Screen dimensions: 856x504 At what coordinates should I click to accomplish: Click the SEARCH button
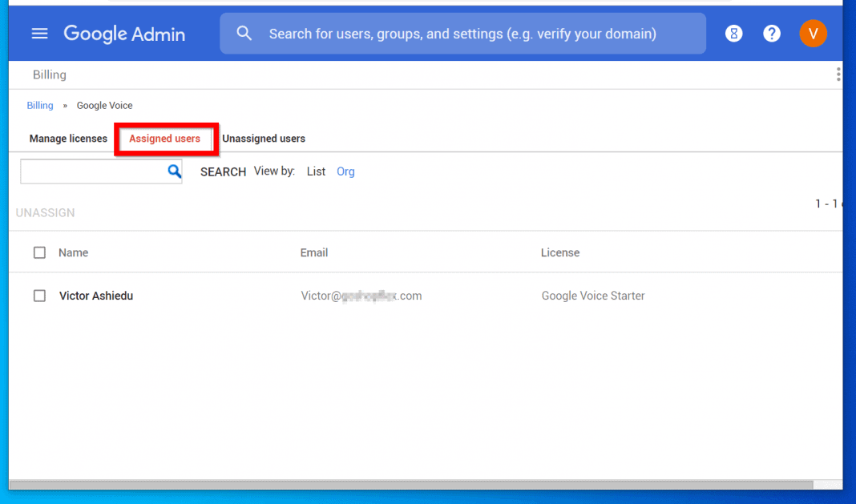coord(223,171)
